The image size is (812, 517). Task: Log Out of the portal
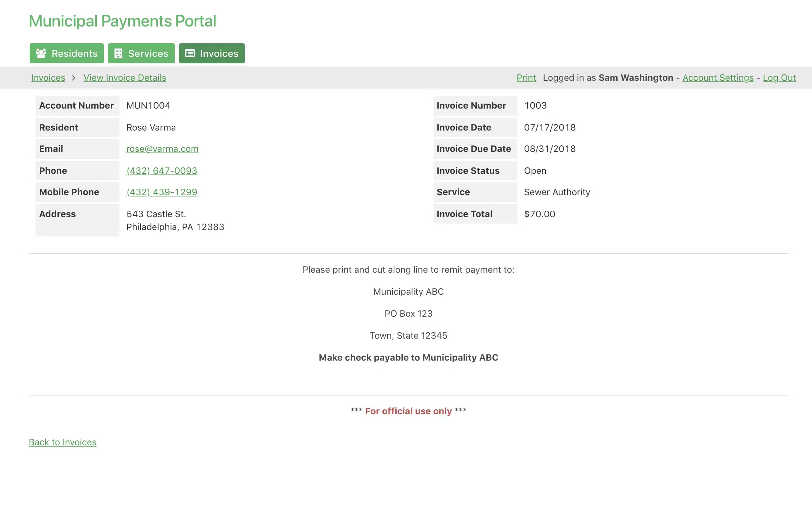pyautogui.click(x=779, y=78)
